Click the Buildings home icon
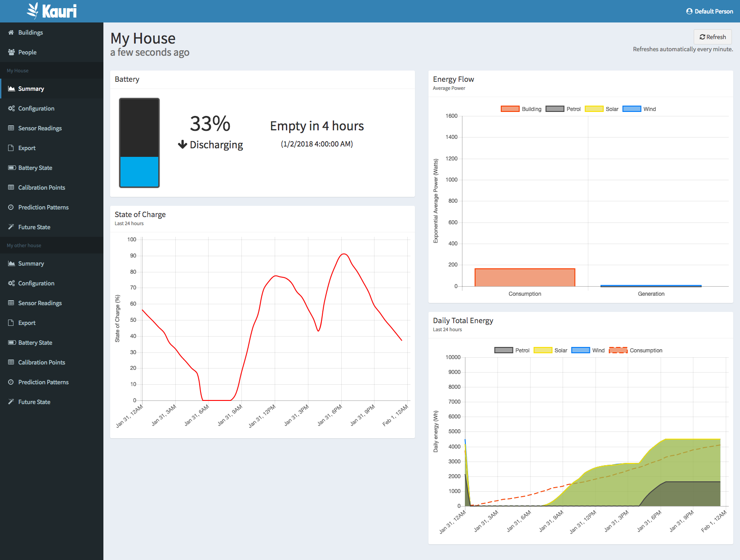 tap(11, 32)
